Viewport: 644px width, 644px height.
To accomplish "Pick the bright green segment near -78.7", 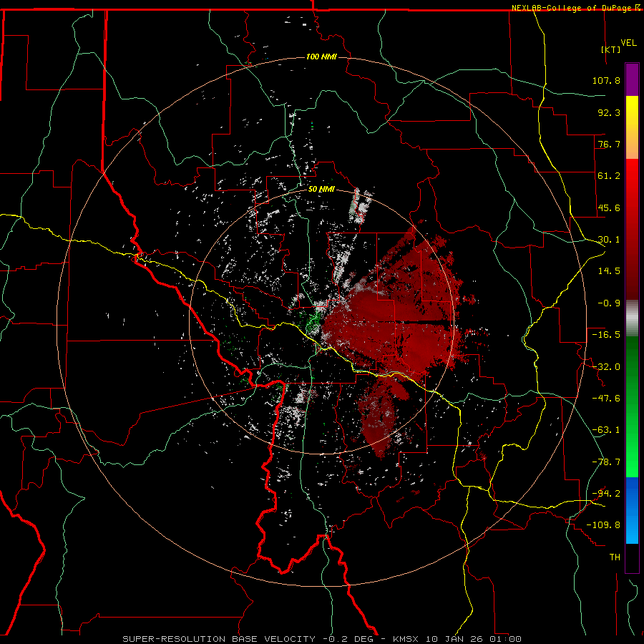I will [632, 462].
